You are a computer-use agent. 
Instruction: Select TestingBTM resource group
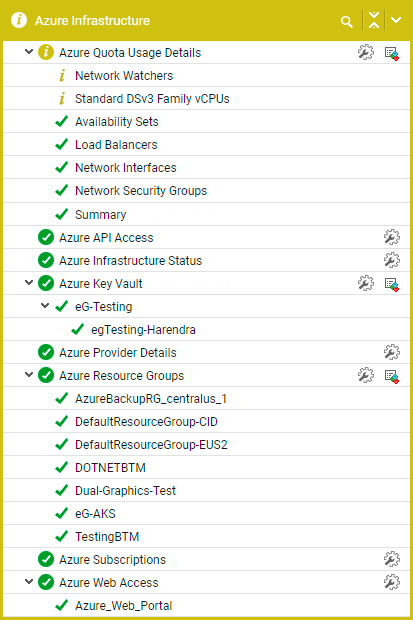[107, 537]
